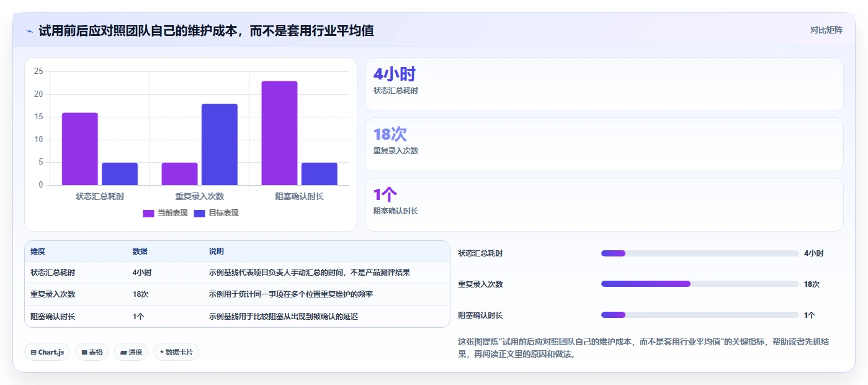Click the purple 阻塞确认时长 bar in chart
This screenshot has height=385, width=868.
(x=279, y=133)
